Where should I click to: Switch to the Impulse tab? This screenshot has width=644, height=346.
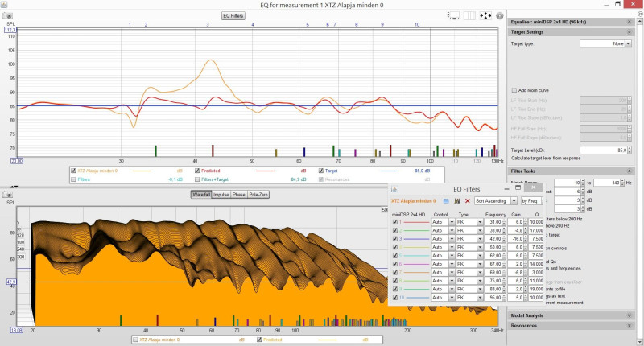coord(221,195)
